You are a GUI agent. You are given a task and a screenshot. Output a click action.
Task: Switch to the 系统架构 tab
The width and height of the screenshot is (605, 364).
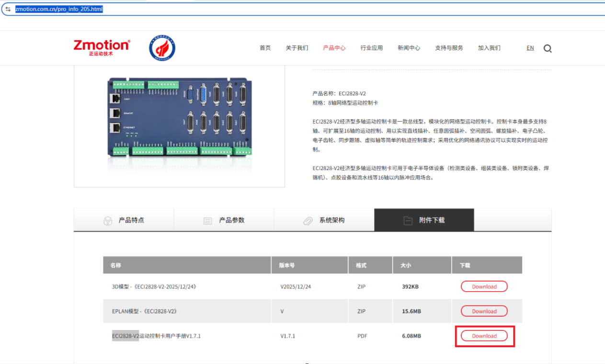(x=324, y=220)
